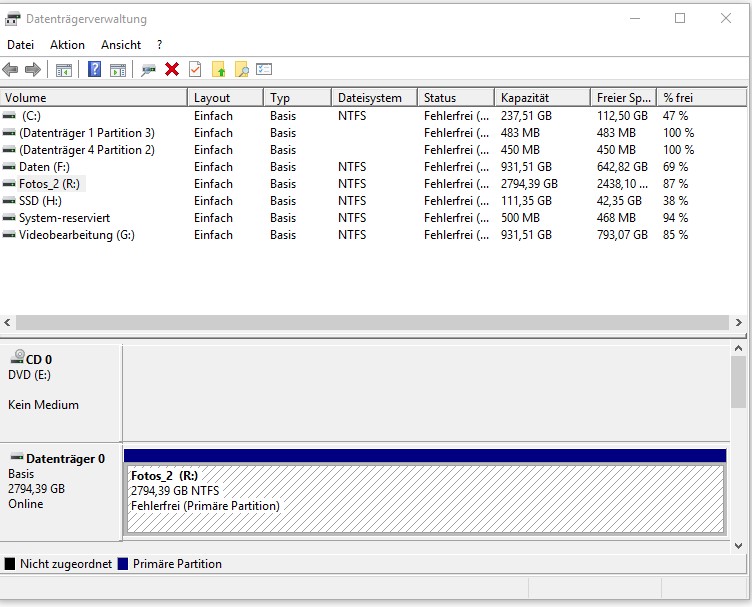Click the folder with green arrow icon

coord(219,70)
